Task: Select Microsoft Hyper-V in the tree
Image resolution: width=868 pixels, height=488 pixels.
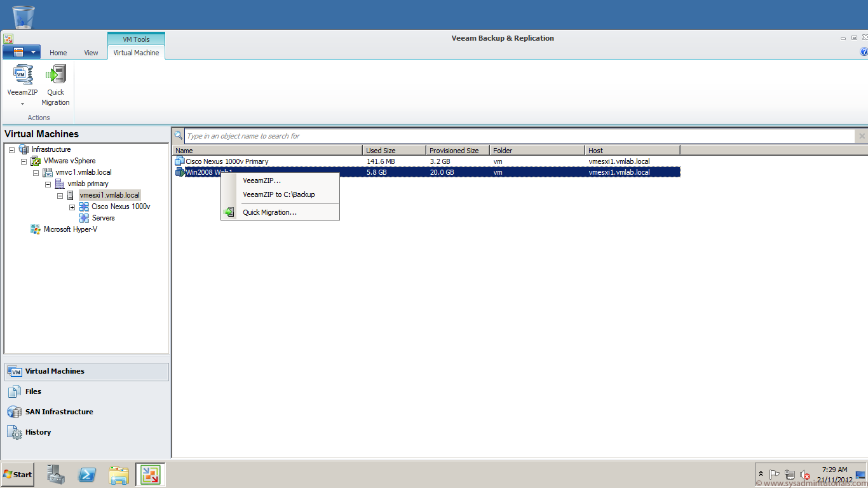Action: coord(71,229)
